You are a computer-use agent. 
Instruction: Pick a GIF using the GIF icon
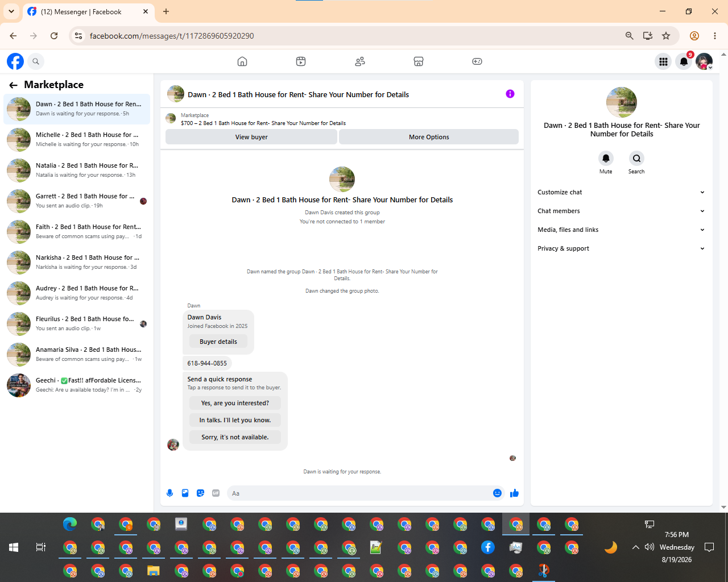pos(216,493)
